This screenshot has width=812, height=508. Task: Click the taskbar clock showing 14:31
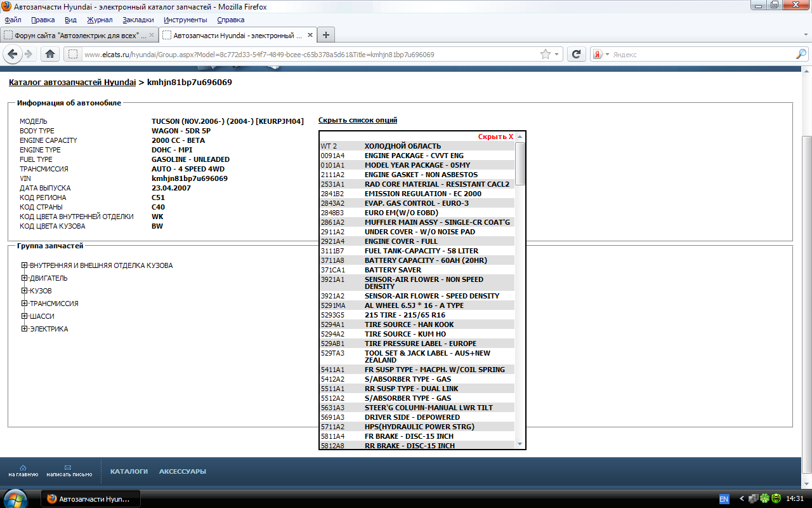point(794,498)
